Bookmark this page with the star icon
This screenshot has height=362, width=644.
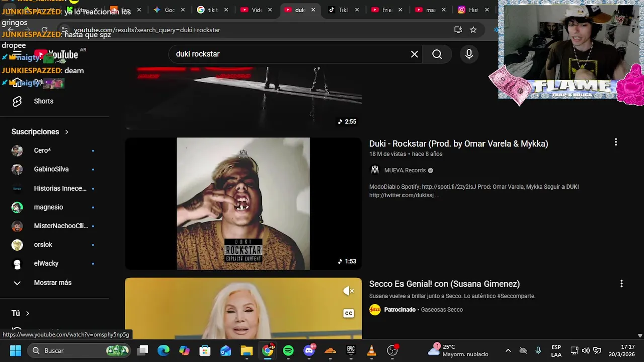473,30
